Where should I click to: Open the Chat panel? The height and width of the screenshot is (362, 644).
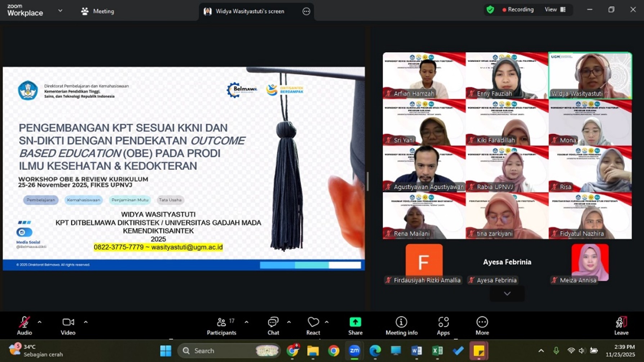pos(273,326)
